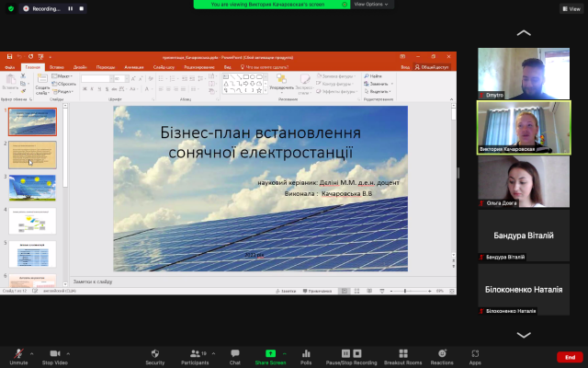
Task: Toggle Заметки notes pane in status bar
Action: point(286,291)
